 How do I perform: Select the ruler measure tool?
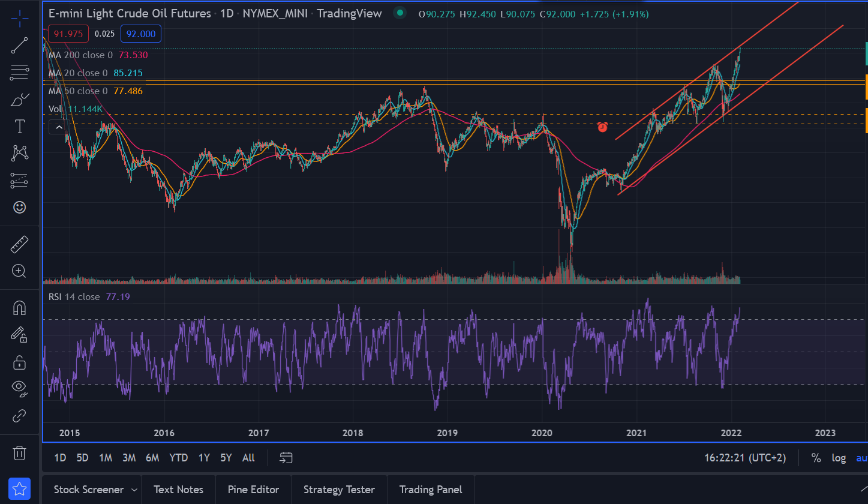pos(19,244)
